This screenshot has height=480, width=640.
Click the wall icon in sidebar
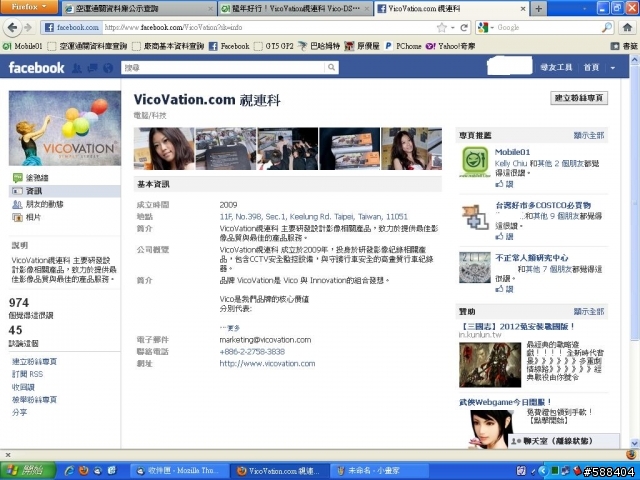click(17, 178)
